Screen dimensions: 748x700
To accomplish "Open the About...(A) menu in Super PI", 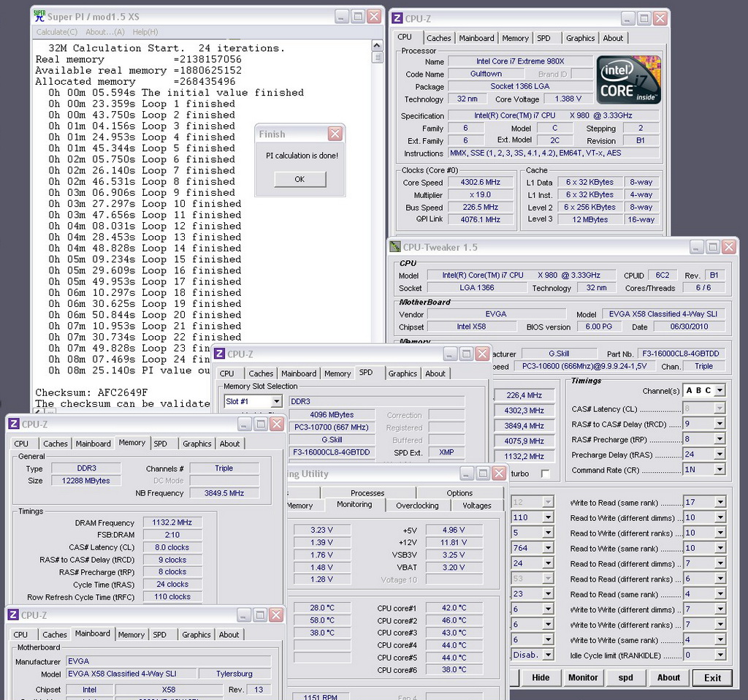I will (105, 32).
